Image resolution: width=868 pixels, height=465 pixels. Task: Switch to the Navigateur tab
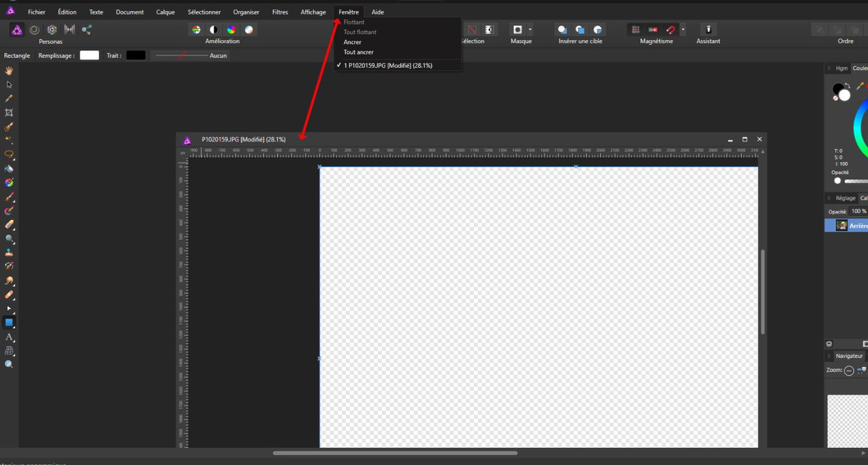tap(849, 356)
